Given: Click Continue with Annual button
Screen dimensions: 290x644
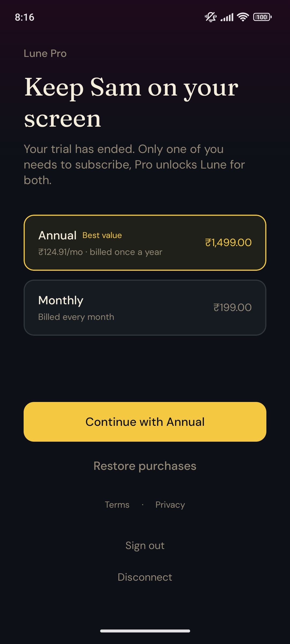Looking at the screenshot, I should point(145,422).
